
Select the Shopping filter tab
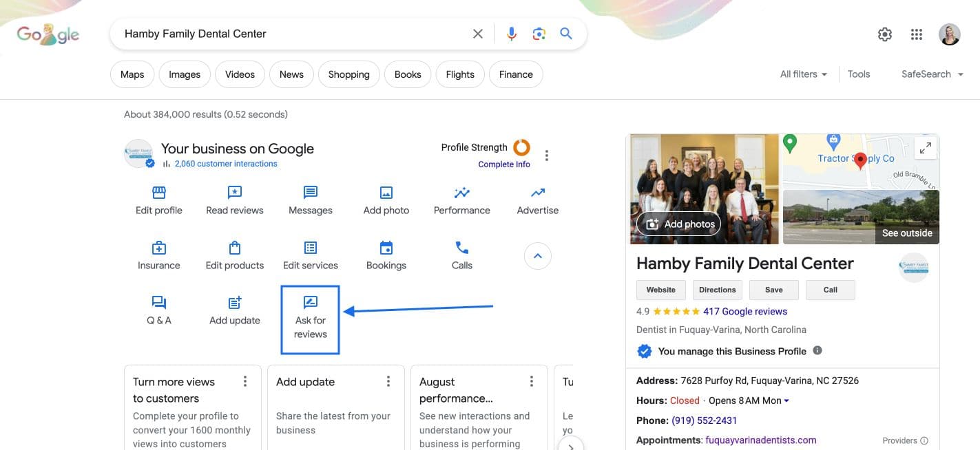348,74
